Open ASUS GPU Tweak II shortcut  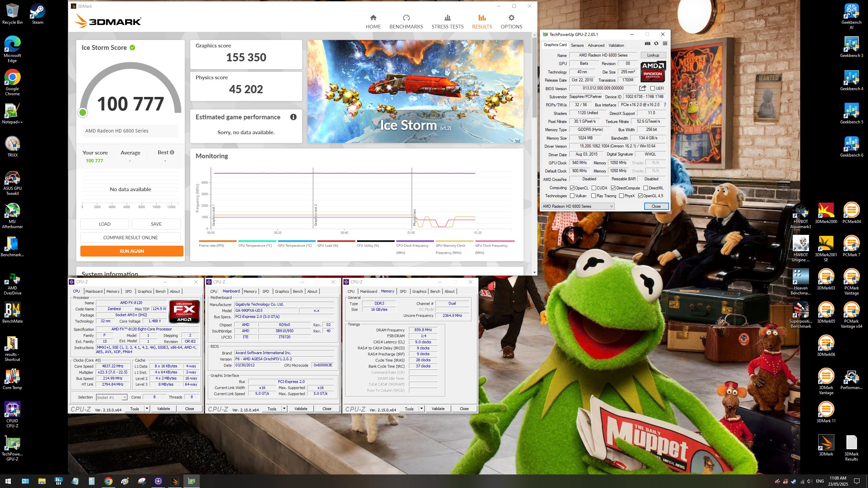click(12, 183)
